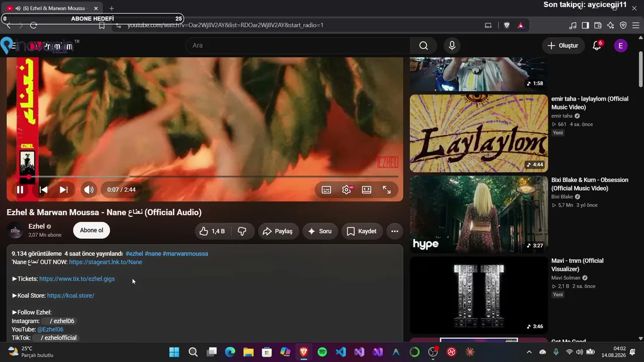Open the account avatar menu
This screenshot has width=644, height=362.
(x=621, y=45)
